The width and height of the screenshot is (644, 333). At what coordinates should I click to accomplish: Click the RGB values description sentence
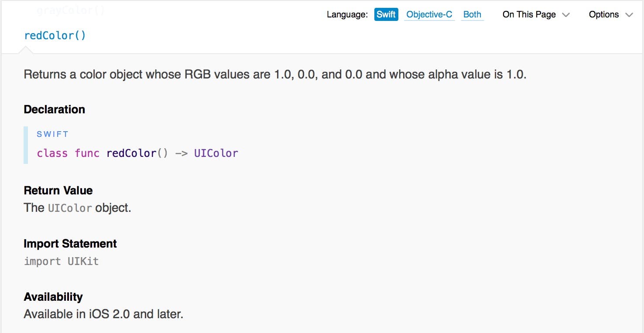275,75
